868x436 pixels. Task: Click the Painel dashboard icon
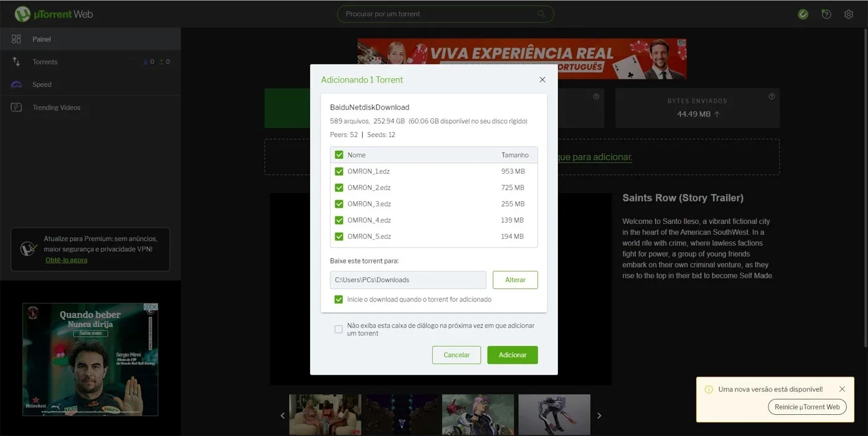[17, 39]
